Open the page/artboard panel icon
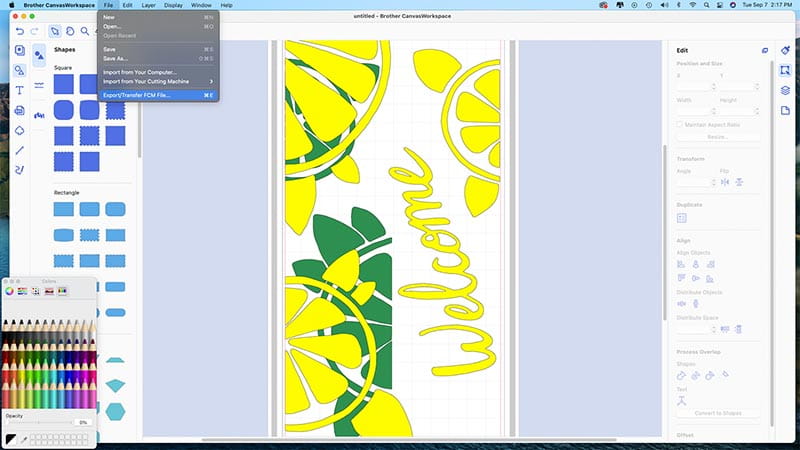800x450 pixels. pos(785,110)
